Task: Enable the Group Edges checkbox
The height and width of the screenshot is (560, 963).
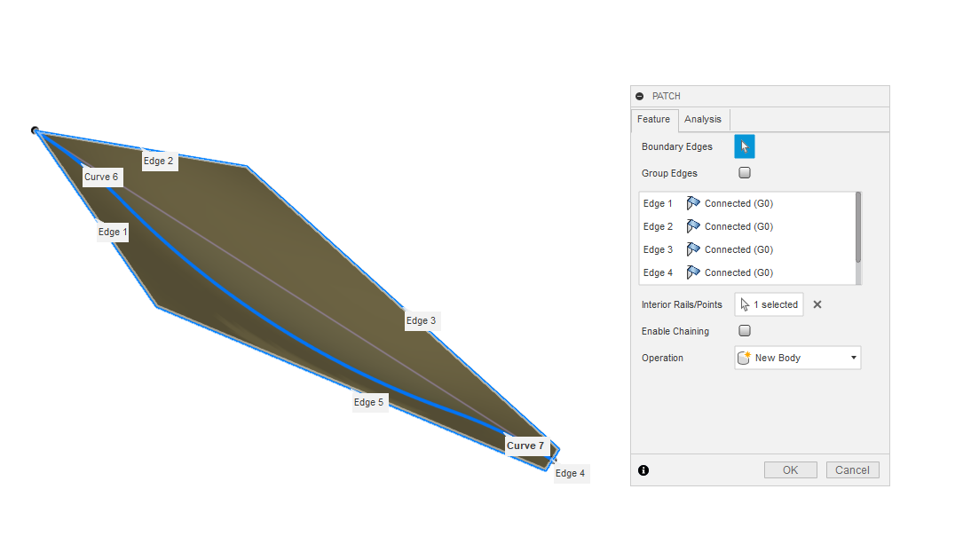Action: (744, 172)
